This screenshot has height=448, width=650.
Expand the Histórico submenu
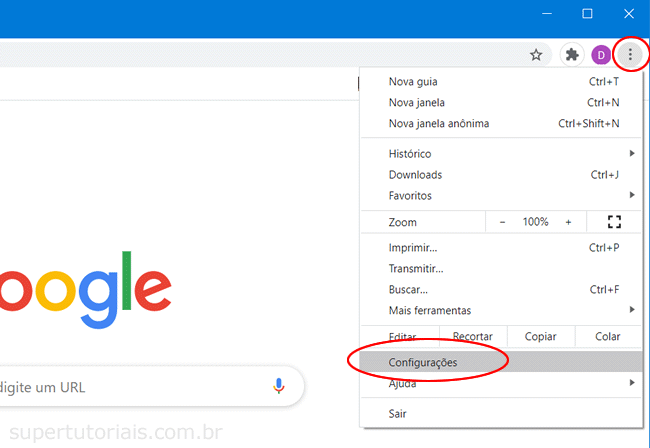coord(500,154)
